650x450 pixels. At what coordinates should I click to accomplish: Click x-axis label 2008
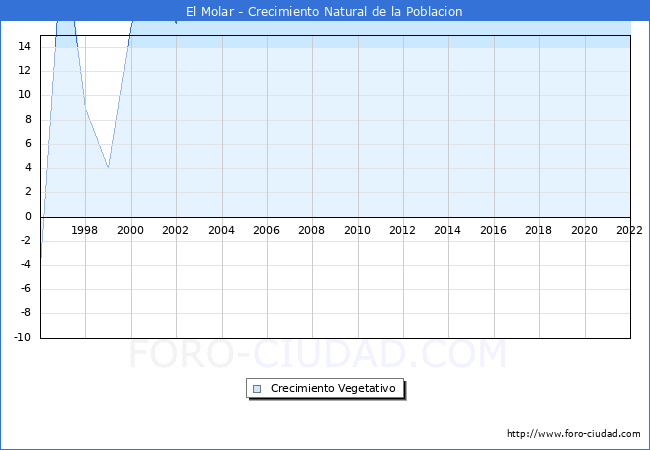[x=312, y=230]
